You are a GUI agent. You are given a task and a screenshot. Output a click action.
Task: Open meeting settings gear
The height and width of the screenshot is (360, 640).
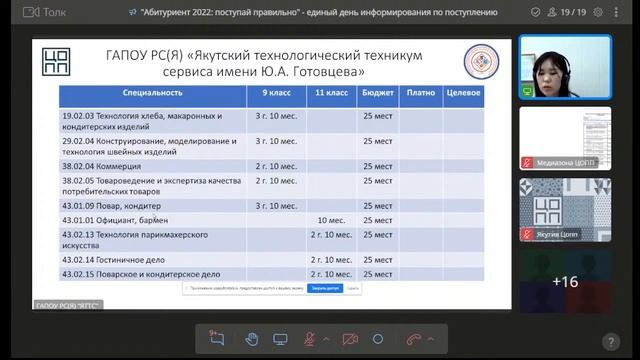[598, 12]
